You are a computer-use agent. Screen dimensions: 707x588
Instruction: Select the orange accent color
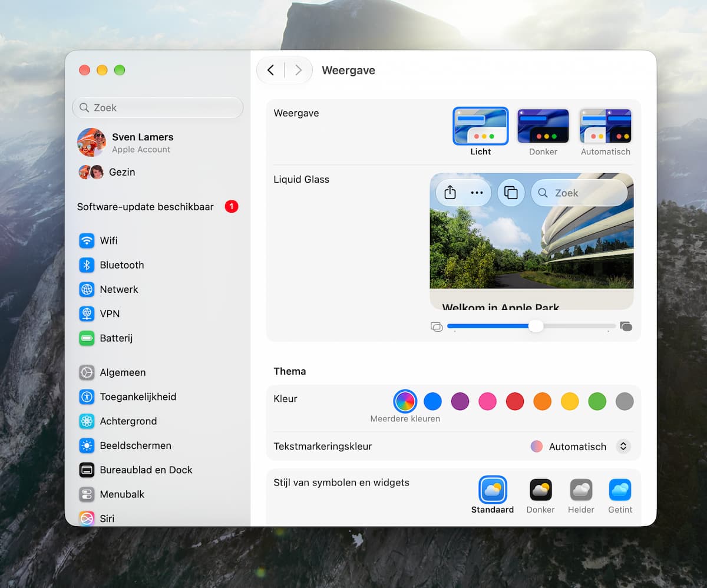click(x=542, y=402)
